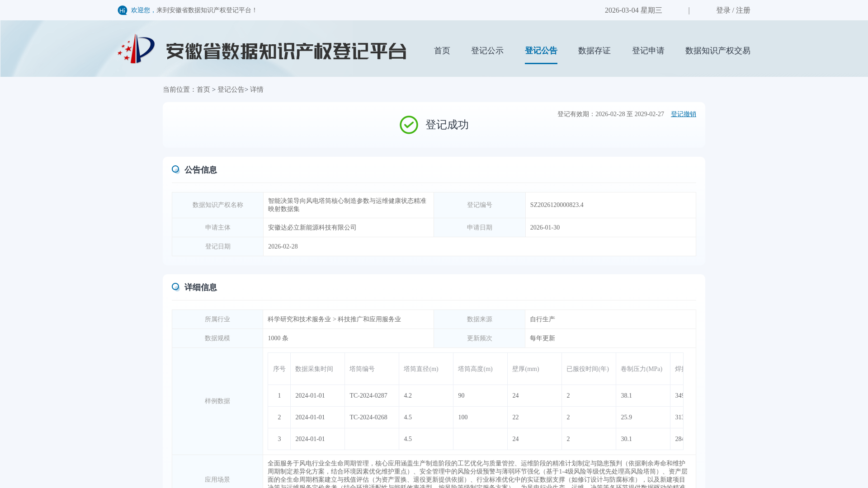This screenshot has height=488, width=868.
Task: Click 登记公告 in the breadcrumb
Action: [x=231, y=89]
